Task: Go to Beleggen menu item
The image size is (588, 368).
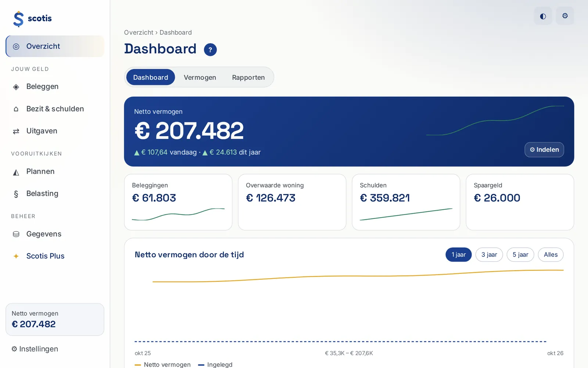Action: [55, 87]
